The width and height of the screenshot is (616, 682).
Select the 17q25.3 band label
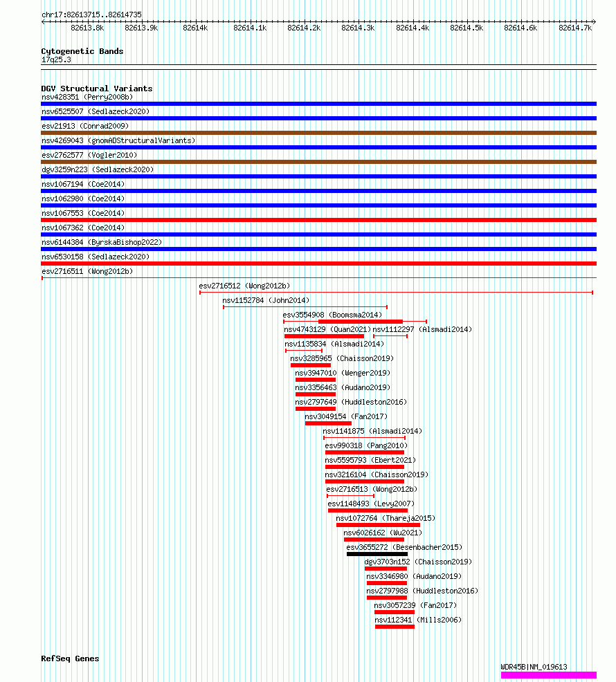pyautogui.click(x=56, y=59)
